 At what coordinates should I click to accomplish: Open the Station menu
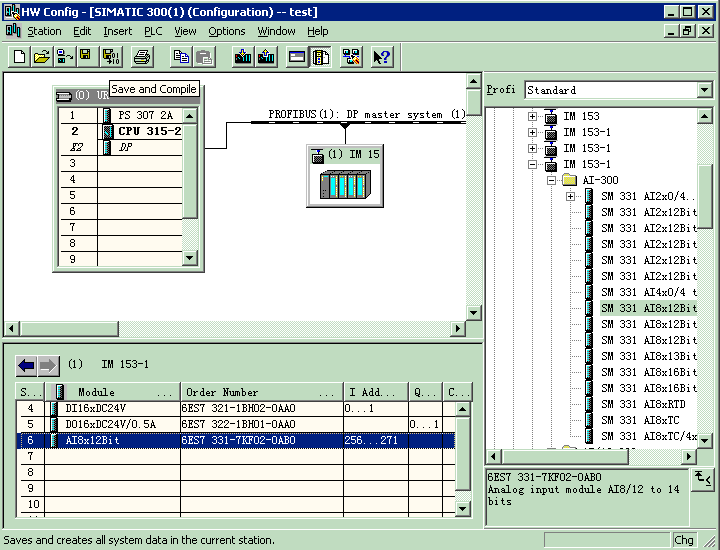44,31
